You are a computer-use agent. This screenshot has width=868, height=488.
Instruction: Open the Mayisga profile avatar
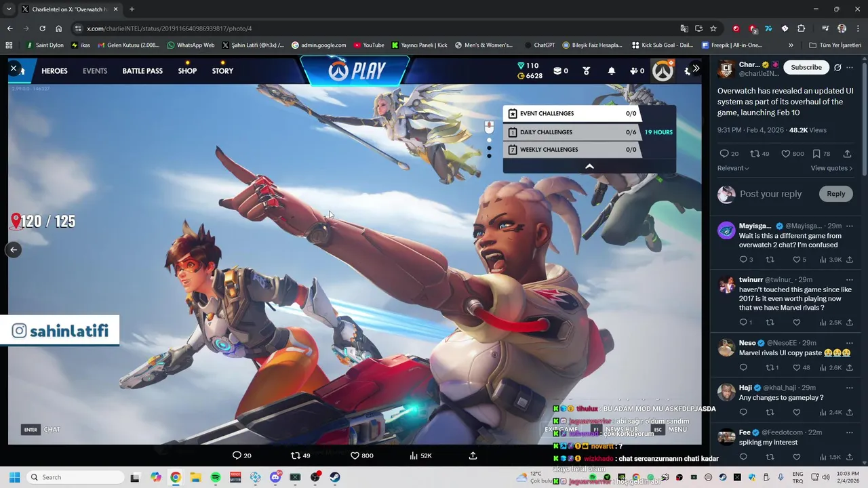point(726,230)
